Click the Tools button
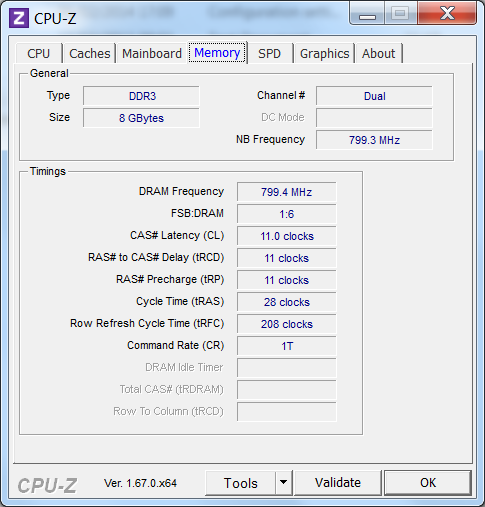 point(240,483)
